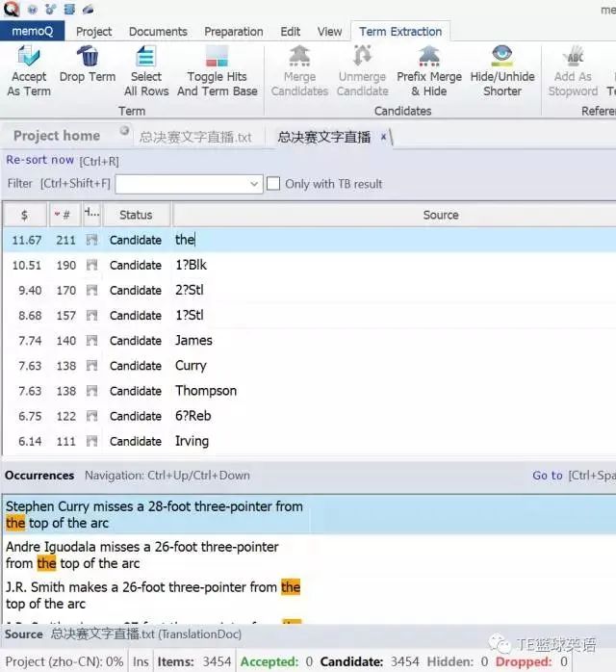This screenshot has width=616, height=672.
Task: Click flag icon in the James row
Action: 91,341
